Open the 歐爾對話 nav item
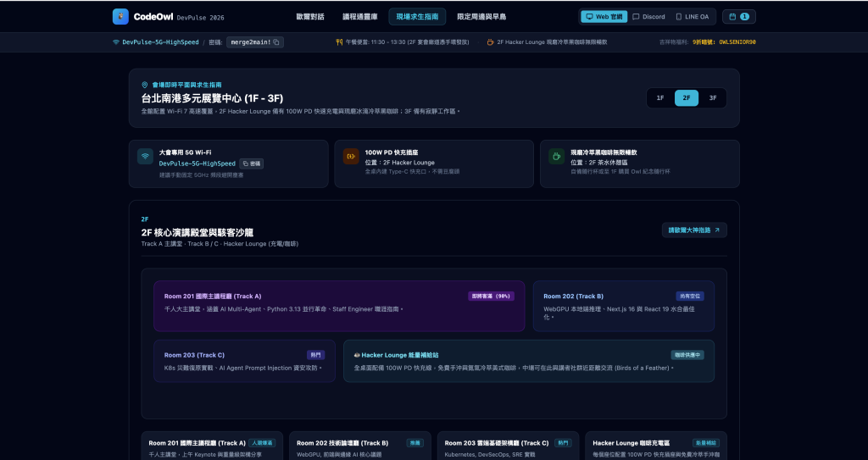Image resolution: width=868 pixels, height=460 pixels. pyautogui.click(x=310, y=17)
